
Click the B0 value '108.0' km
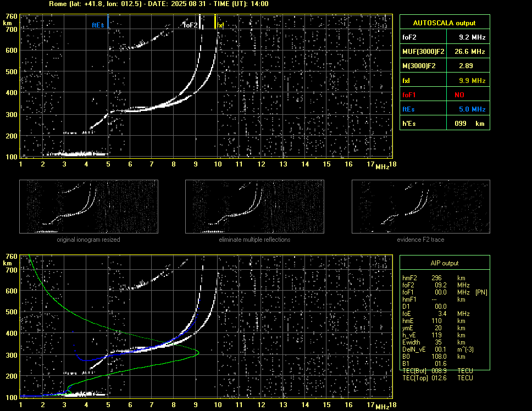click(x=439, y=357)
